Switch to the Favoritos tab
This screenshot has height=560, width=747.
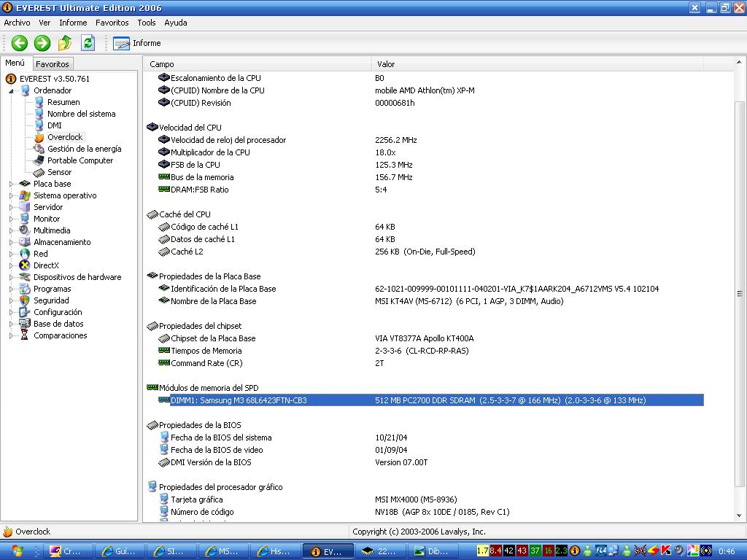pos(53,64)
